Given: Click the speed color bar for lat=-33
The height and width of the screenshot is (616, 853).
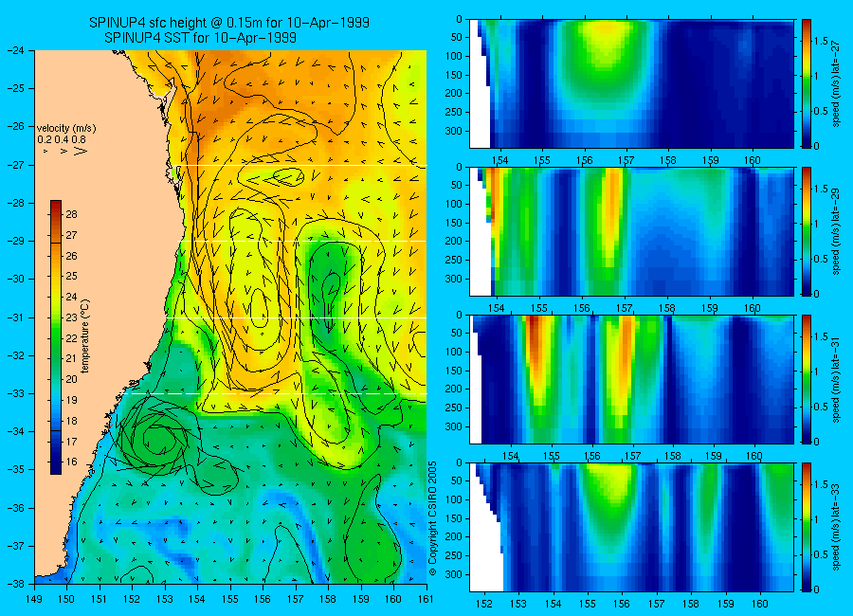Looking at the screenshot, I should (x=807, y=527).
